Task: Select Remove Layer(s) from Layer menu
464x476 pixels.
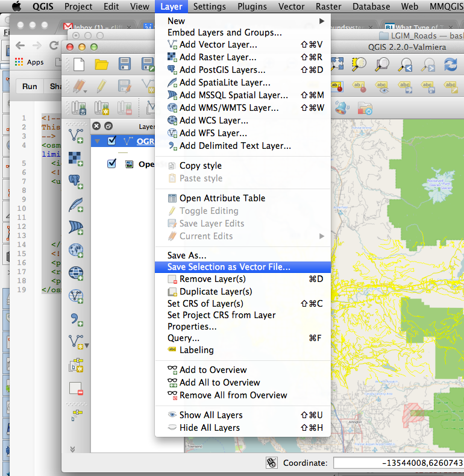Action: coord(243,279)
